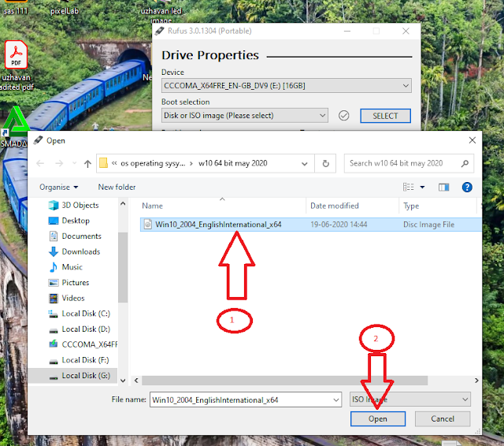
Task: Click the Search w10 64 bit may 2020 field
Action: (409, 164)
